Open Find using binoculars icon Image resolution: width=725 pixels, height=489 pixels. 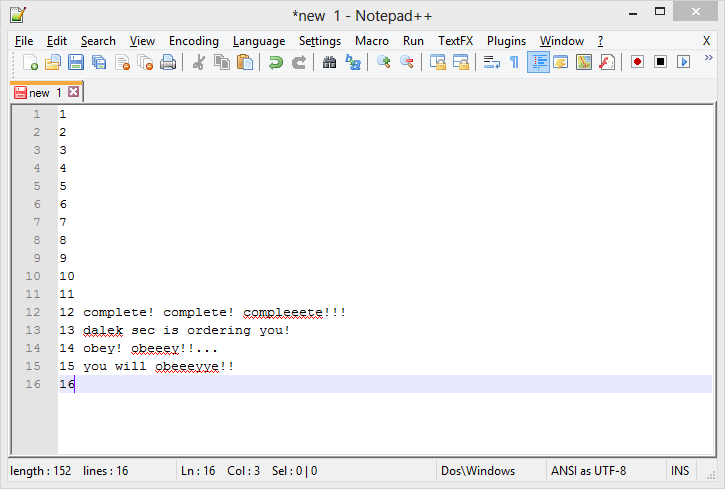pyautogui.click(x=330, y=62)
